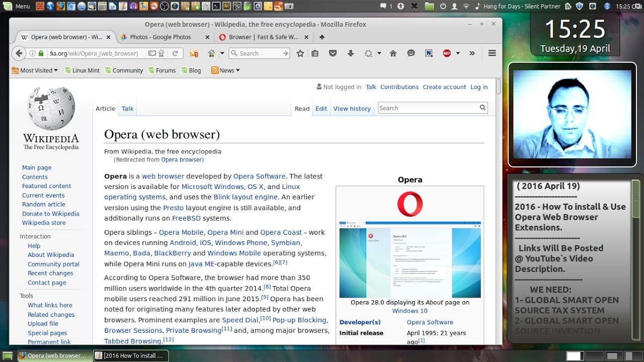The image size is (644, 362).
Task: Click the power button applet in the panel
Action: 443,6
